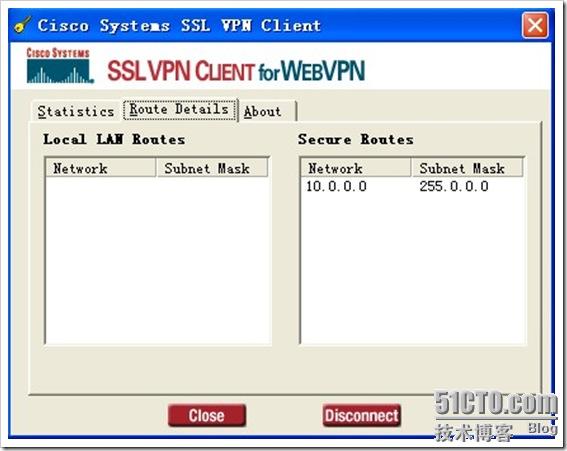Click the Cisco Systems logo
Viewport: 567px width, 451px height.
click(x=59, y=66)
